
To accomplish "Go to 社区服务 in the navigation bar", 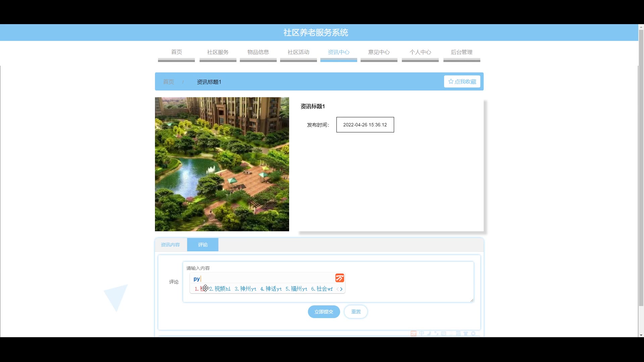I will coord(218,52).
